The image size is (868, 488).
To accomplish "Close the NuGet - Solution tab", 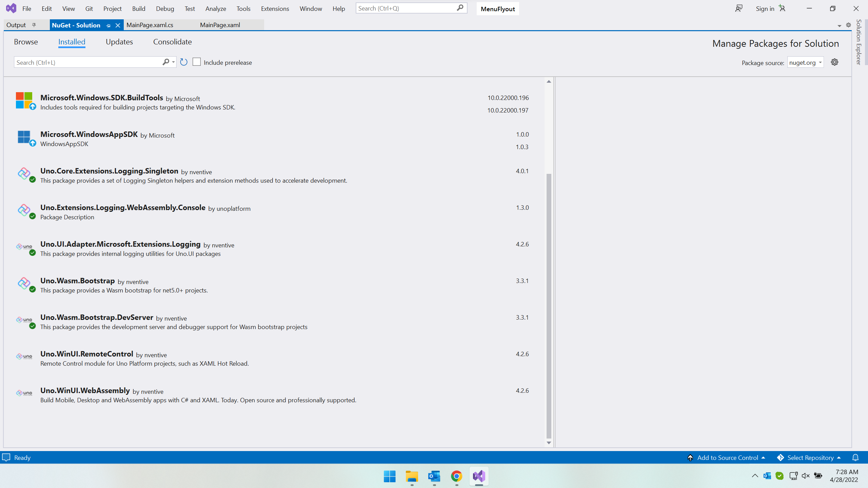I will pos(117,25).
